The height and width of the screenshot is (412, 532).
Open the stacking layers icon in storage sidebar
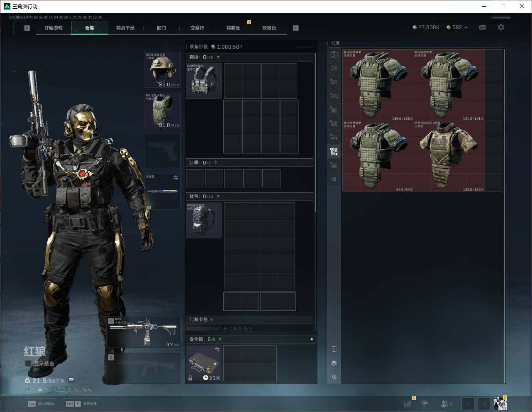[x=334, y=363]
